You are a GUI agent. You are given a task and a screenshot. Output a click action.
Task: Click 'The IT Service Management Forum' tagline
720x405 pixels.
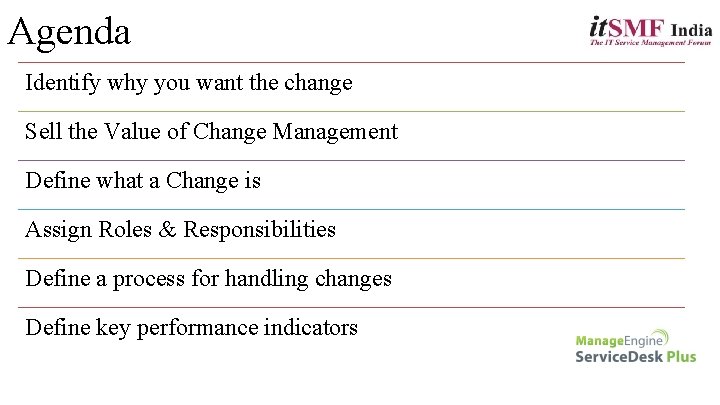click(651, 43)
